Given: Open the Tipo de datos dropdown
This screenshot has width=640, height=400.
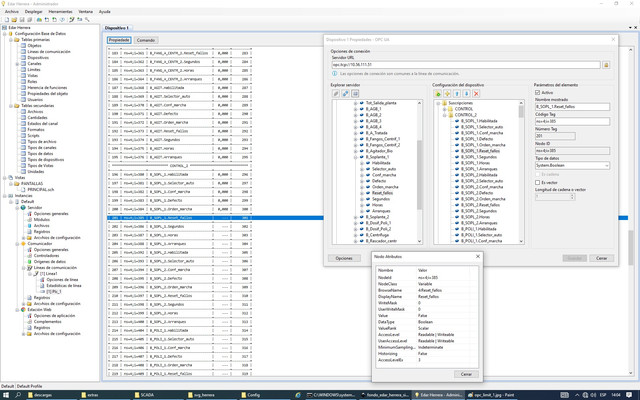Looking at the screenshot, I should click(572, 165).
